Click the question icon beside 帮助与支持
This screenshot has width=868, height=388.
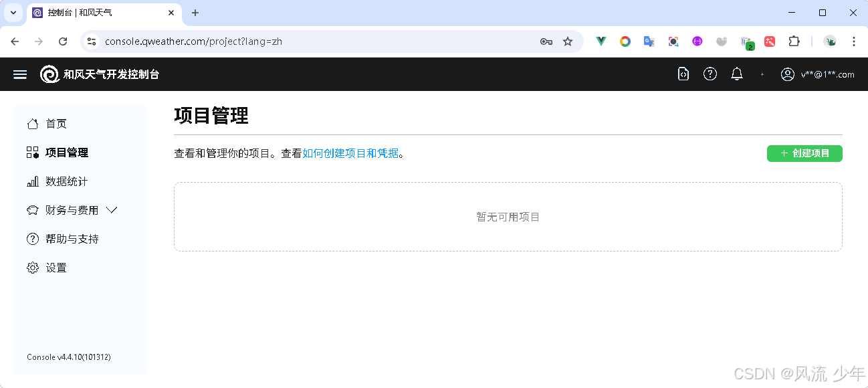tap(32, 239)
